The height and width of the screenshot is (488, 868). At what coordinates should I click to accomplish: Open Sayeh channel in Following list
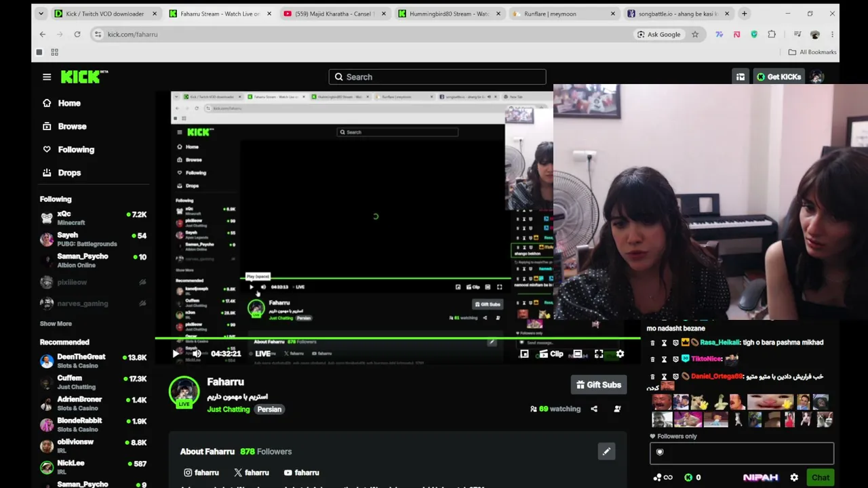click(94, 239)
